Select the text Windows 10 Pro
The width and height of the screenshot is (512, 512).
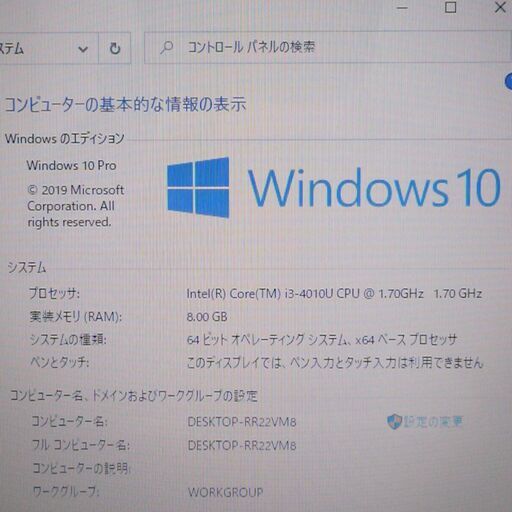tap(71, 165)
